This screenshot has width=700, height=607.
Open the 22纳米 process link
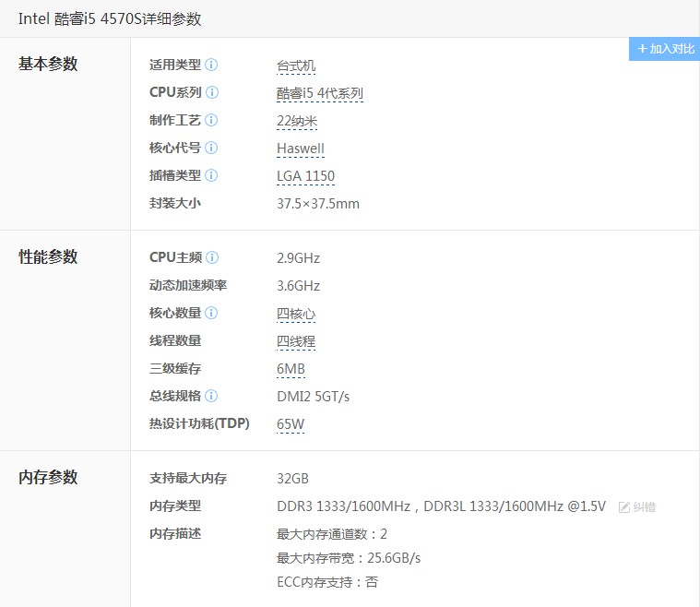[297, 122]
